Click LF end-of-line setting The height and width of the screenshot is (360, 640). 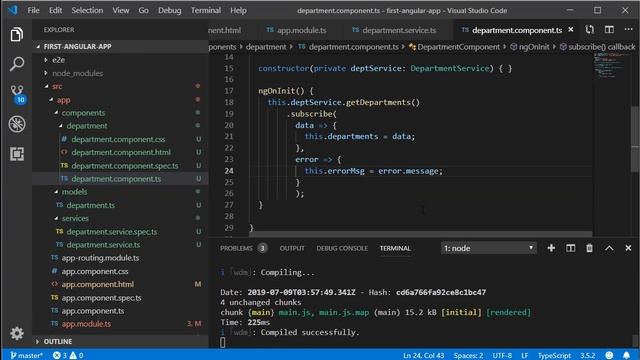click(x=524, y=356)
